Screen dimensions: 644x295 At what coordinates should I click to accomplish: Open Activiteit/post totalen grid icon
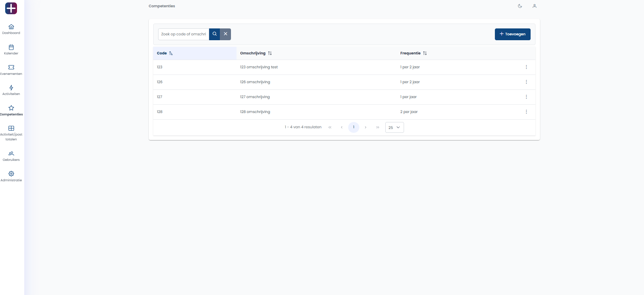11,128
